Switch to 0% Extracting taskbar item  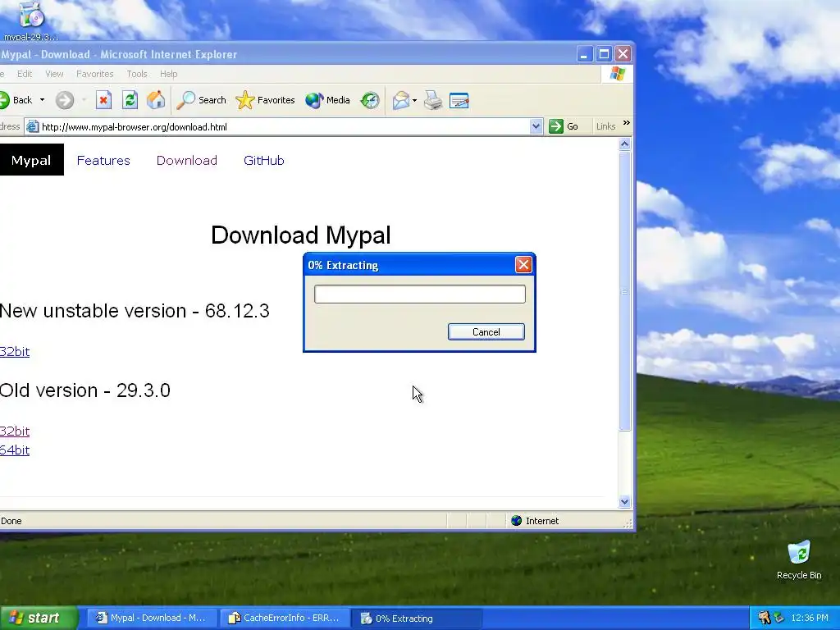tap(418, 619)
